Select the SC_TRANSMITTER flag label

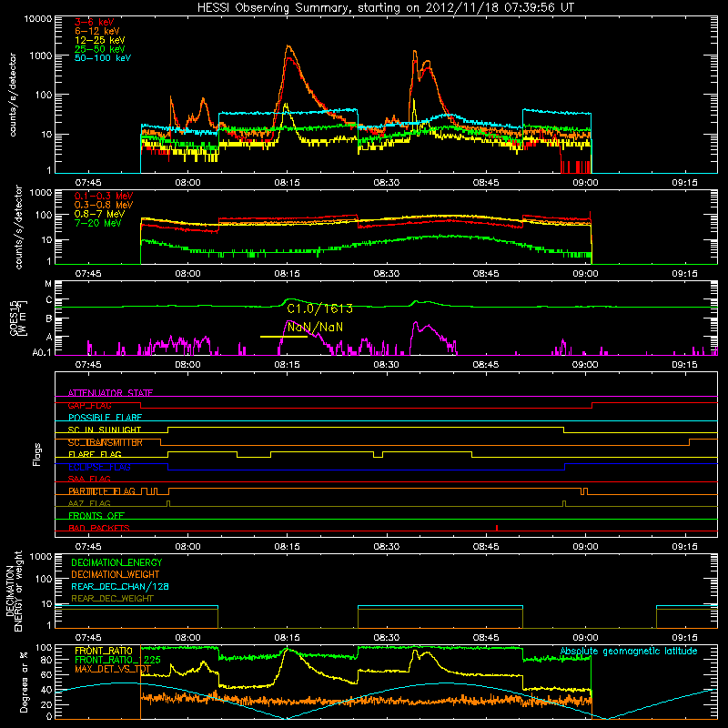coord(106,442)
